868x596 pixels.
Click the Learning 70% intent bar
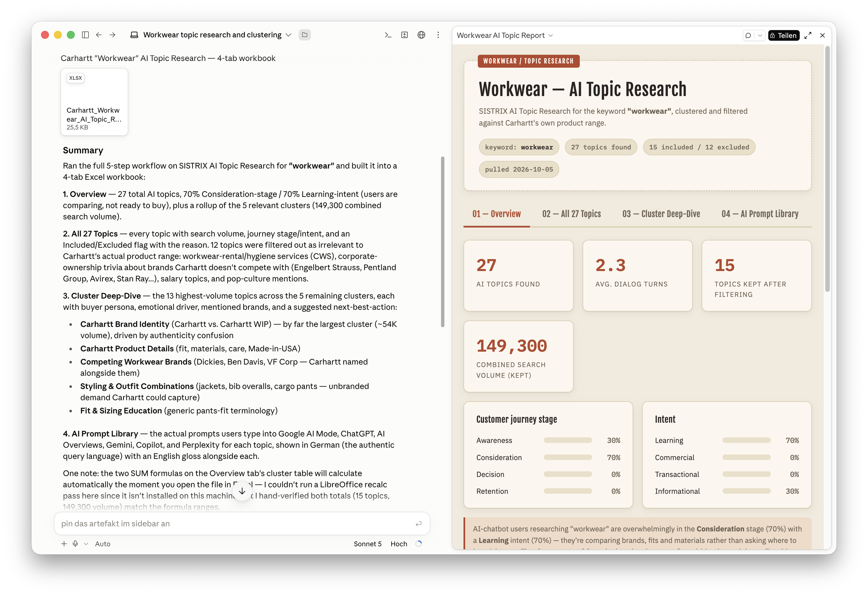click(x=746, y=440)
